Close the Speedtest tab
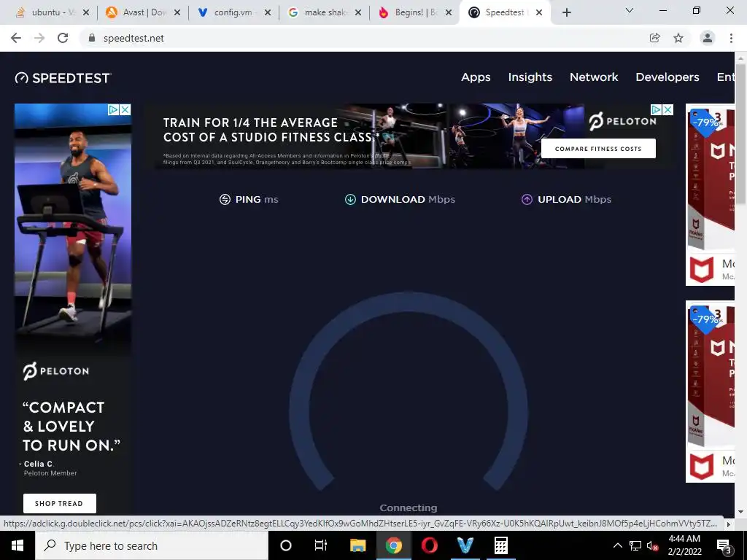747x560 pixels. pos(539,12)
